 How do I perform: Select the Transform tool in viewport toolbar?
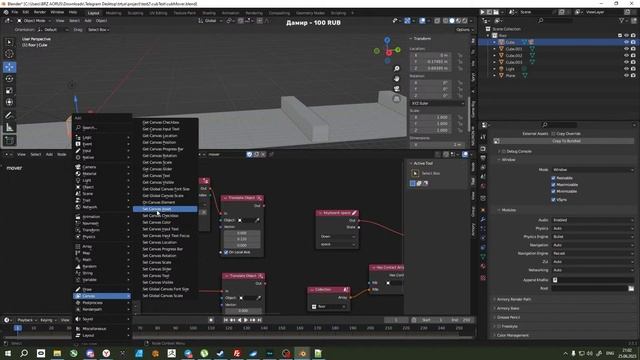[9, 102]
